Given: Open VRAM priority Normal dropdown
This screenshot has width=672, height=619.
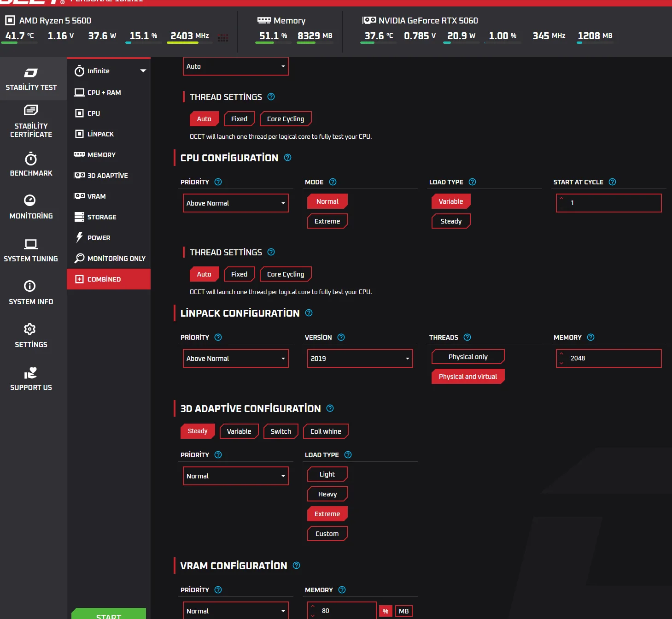Looking at the screenshot, I should (x=236, y=611).
